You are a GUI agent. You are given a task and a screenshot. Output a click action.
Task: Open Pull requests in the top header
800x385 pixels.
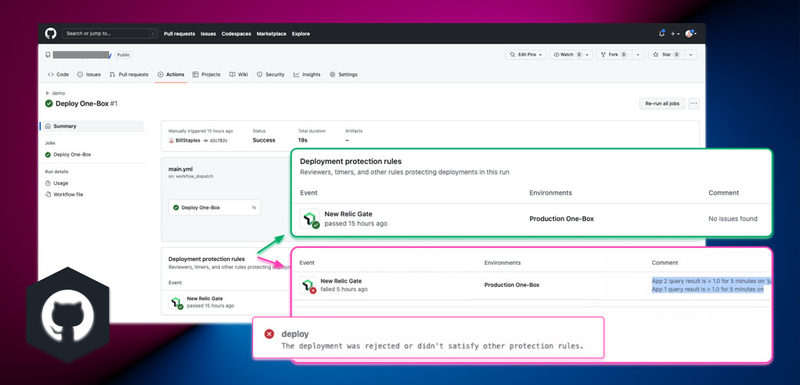pyautogui.click(x=179, y=34)
